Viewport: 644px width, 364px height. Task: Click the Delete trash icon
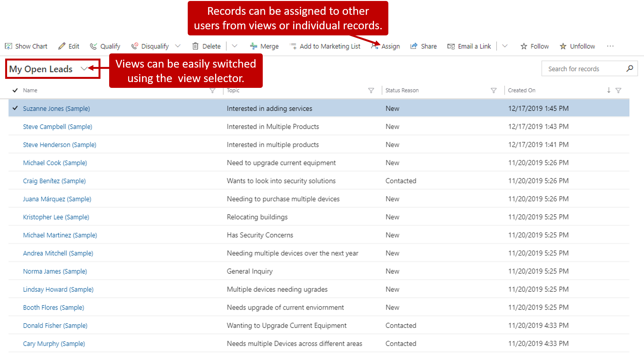(195, 46)
